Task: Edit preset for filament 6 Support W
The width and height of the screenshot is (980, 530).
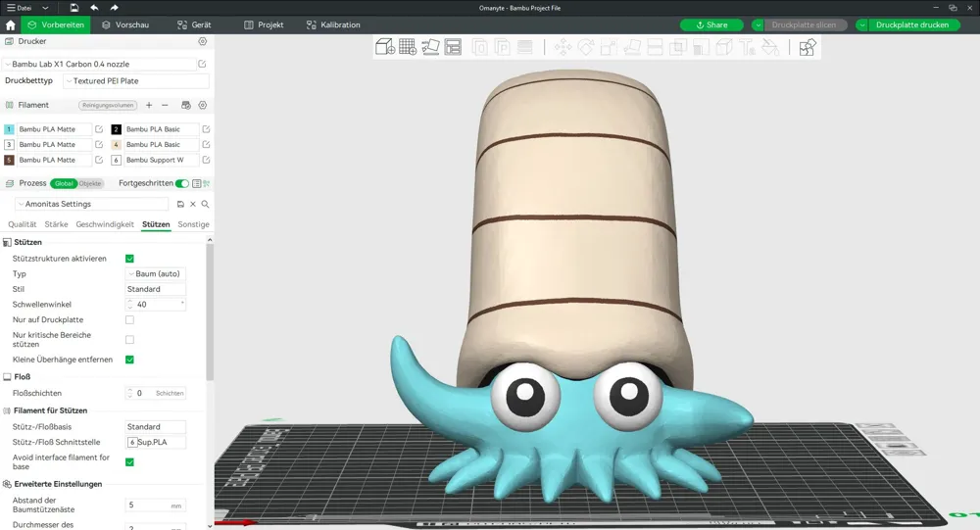Action: [206, 160]
